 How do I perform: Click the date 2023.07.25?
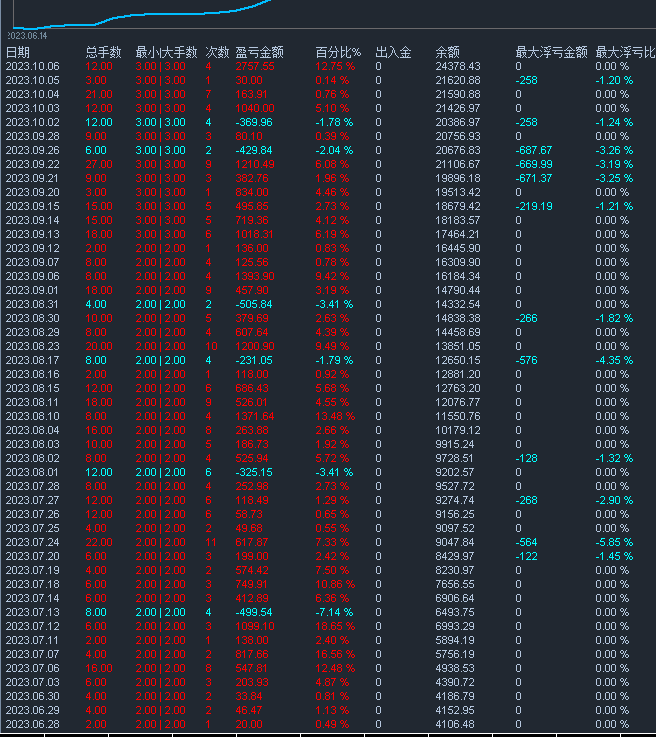[32, 528]
